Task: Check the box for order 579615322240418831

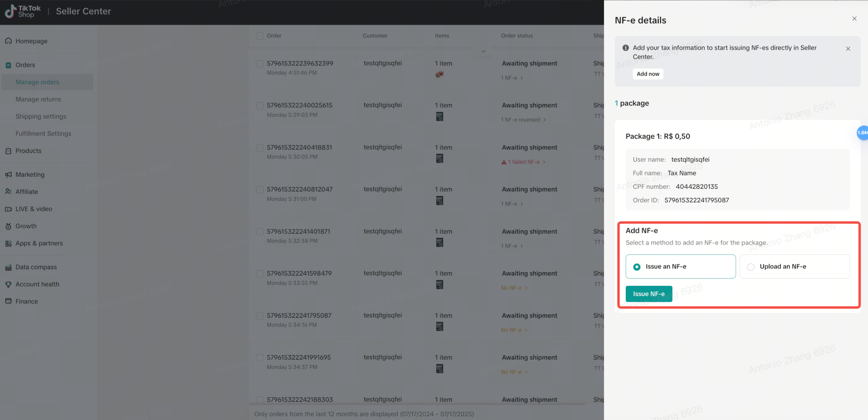Action: pyautogui.click(x=259, y=147)
